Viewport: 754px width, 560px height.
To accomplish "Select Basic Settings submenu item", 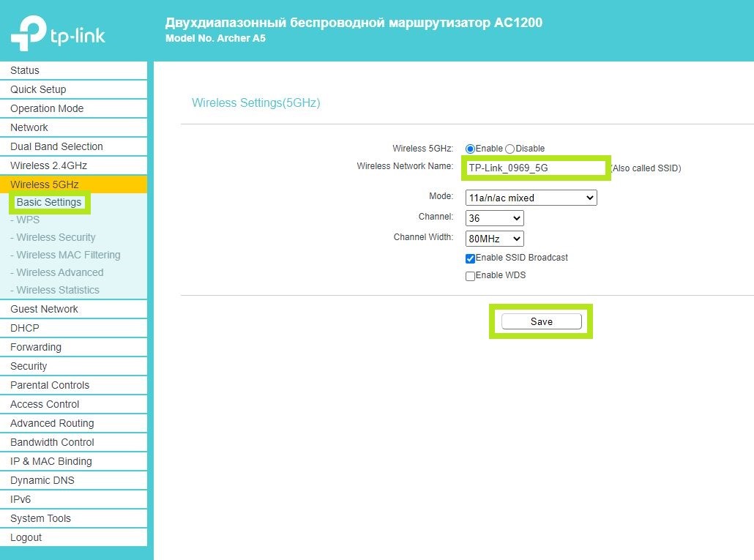I will (x=49, y=202).
